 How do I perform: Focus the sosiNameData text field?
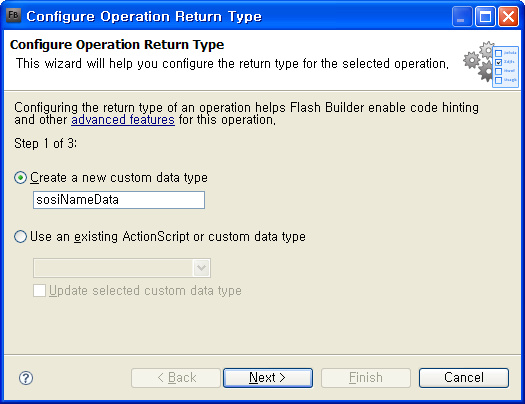click(x=119, y=200)
